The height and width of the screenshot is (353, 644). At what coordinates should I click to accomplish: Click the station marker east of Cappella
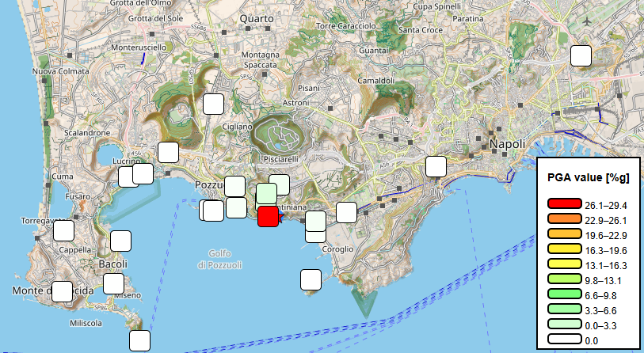pos(120,241)
